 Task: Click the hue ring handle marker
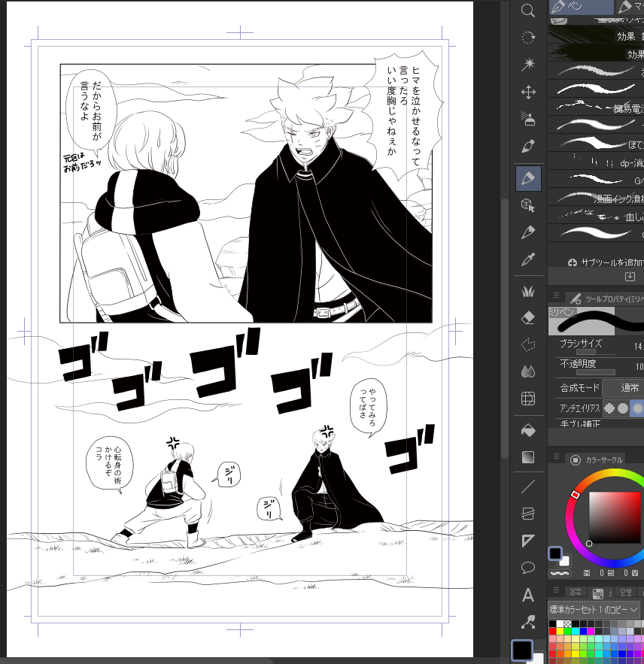575,495
